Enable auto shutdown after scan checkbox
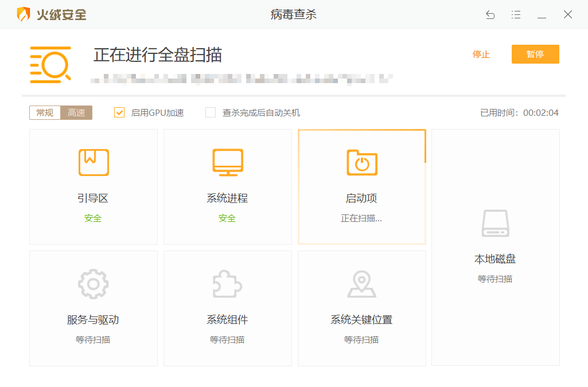588x387 pixels. tap(211, 112)
